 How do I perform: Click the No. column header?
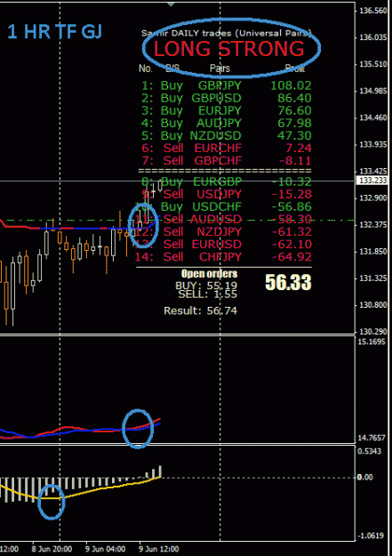[145, 68]
